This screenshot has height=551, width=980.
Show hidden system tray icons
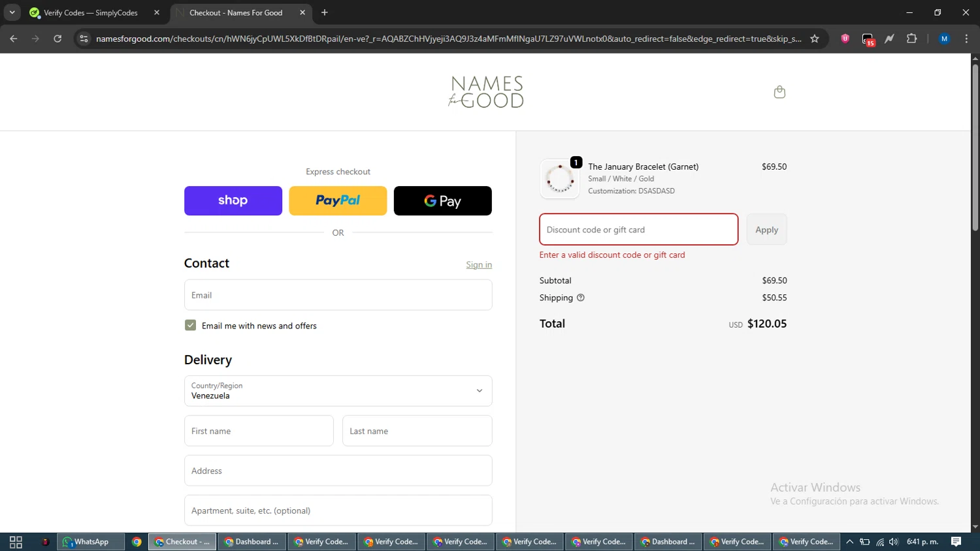coord(850,542)
